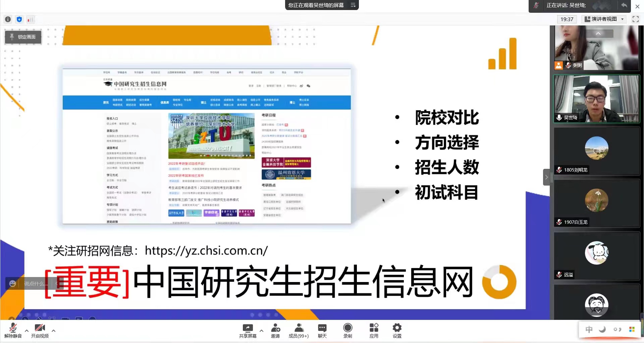Collapse the participant video side panel

[546, 177]
